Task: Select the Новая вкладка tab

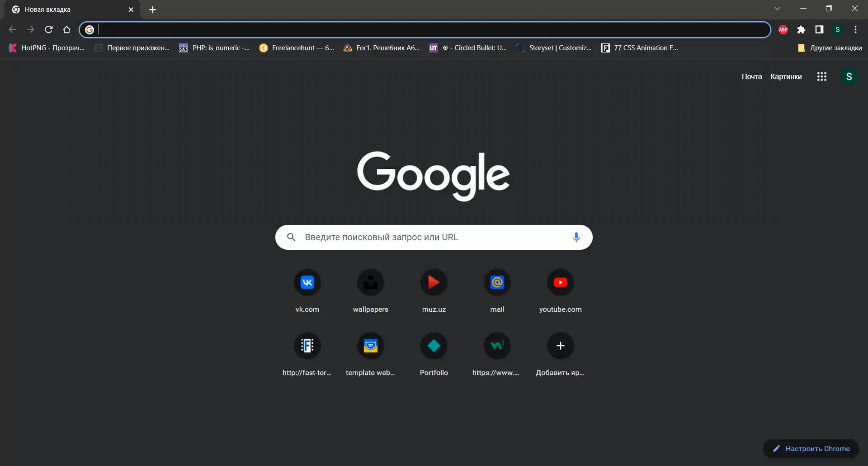Action: (x=72, y=10)
